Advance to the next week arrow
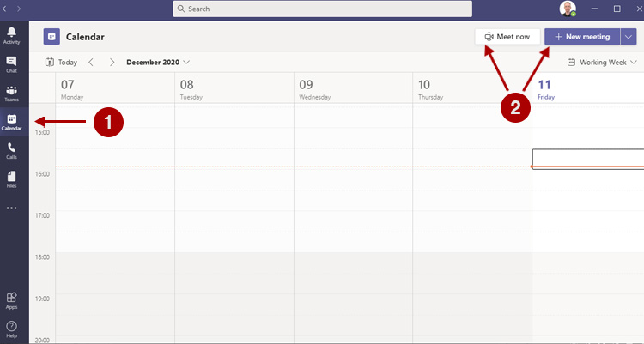Screen dimensions: 644x344 pyautogui.click(x=112, y=63)
